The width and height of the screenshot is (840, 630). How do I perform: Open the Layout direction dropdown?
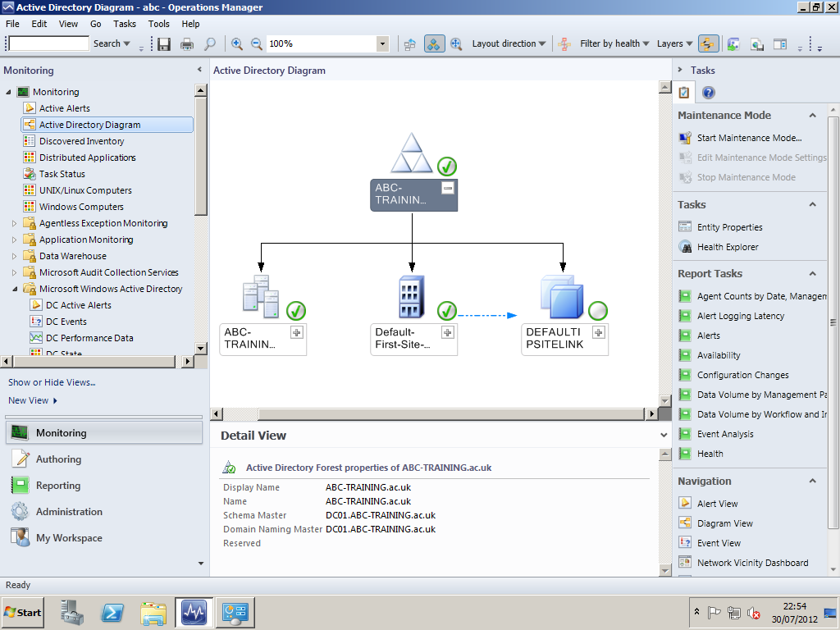point(509,44)
